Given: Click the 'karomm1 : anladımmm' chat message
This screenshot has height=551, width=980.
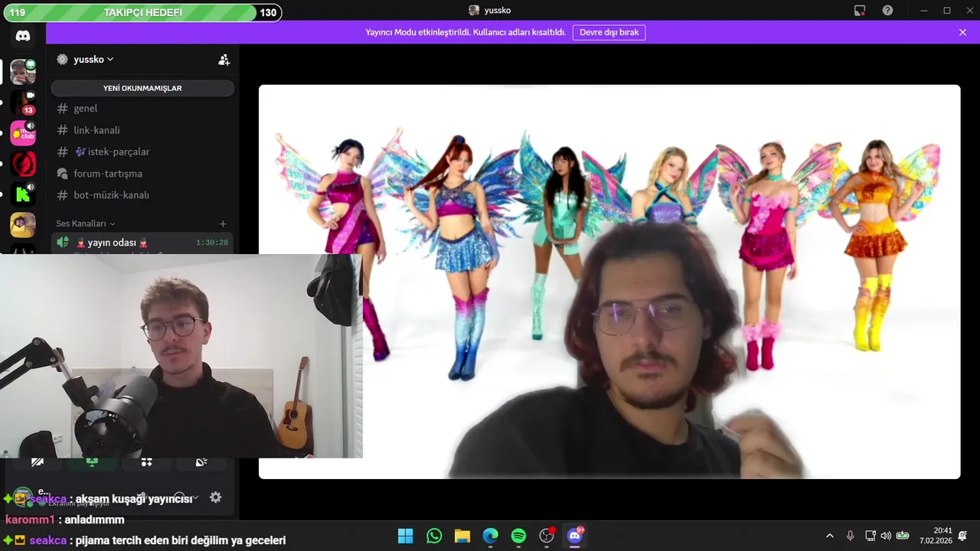Looking at the screenshot, I should (x=64, y=520).
